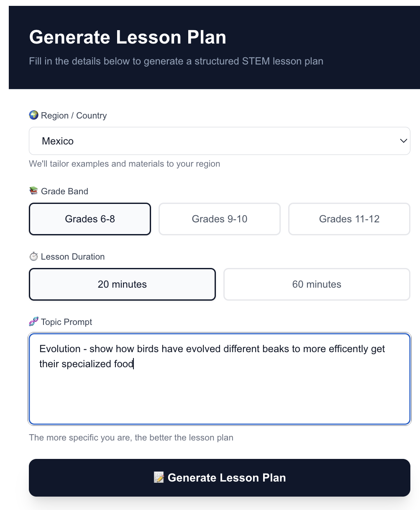Click the Topic Prompt label text
Viewport: 420px width, 510px height.
(x=67, y=322)
